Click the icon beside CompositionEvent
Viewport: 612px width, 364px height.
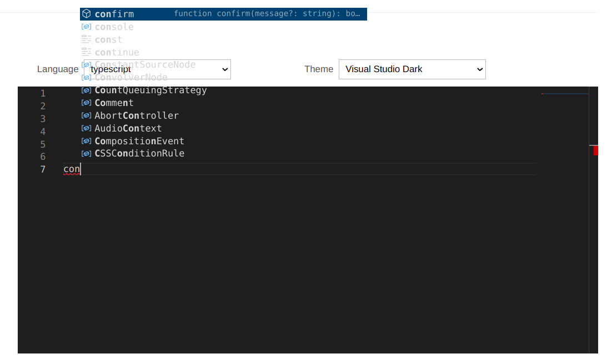click(86, 141)
